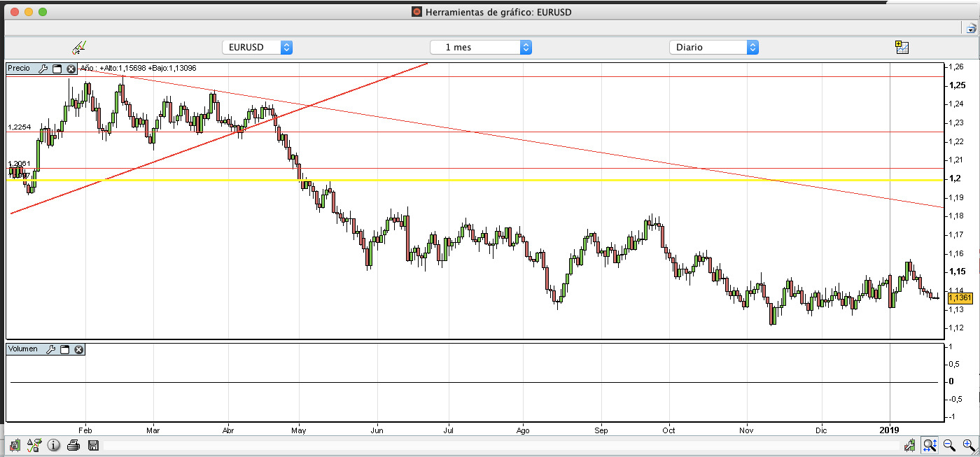Click the 1,15 price axis label

958,272
